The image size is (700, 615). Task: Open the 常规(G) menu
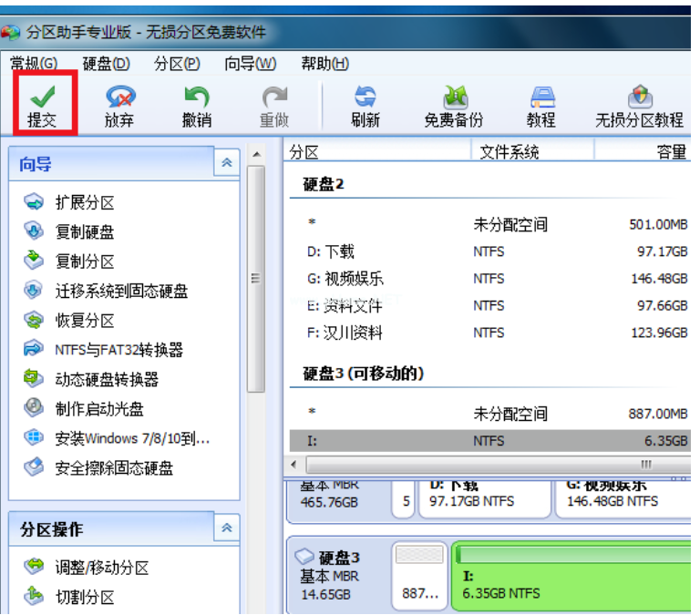pyautogui.click(x=33, y=64)
